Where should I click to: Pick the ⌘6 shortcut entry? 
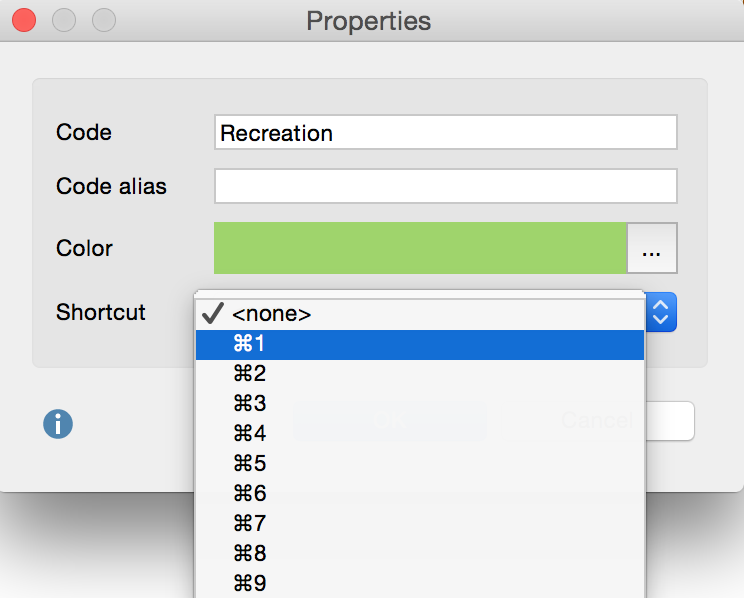click(x=250, y=493)
